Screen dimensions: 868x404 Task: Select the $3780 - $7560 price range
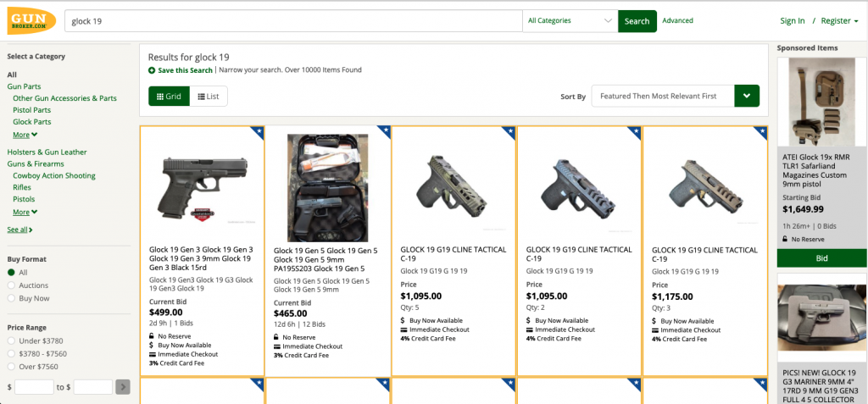[x=11, y=354]
